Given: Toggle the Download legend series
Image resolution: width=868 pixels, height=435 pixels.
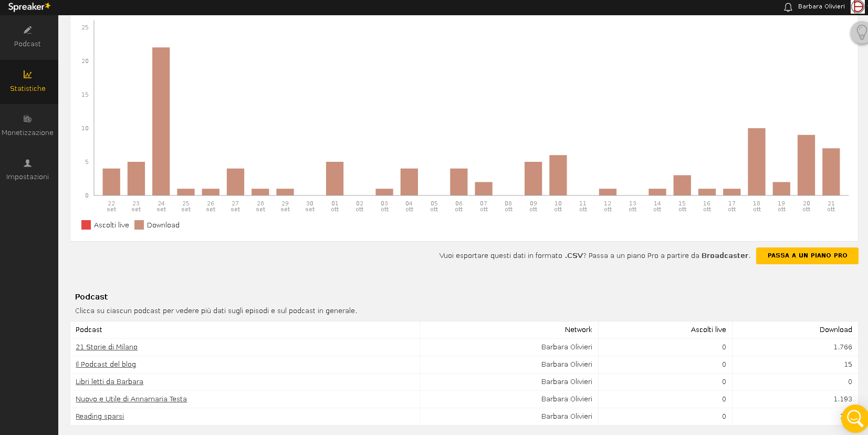Looking at the screenshot, I should pyautogui.click(x=157, y=225).
